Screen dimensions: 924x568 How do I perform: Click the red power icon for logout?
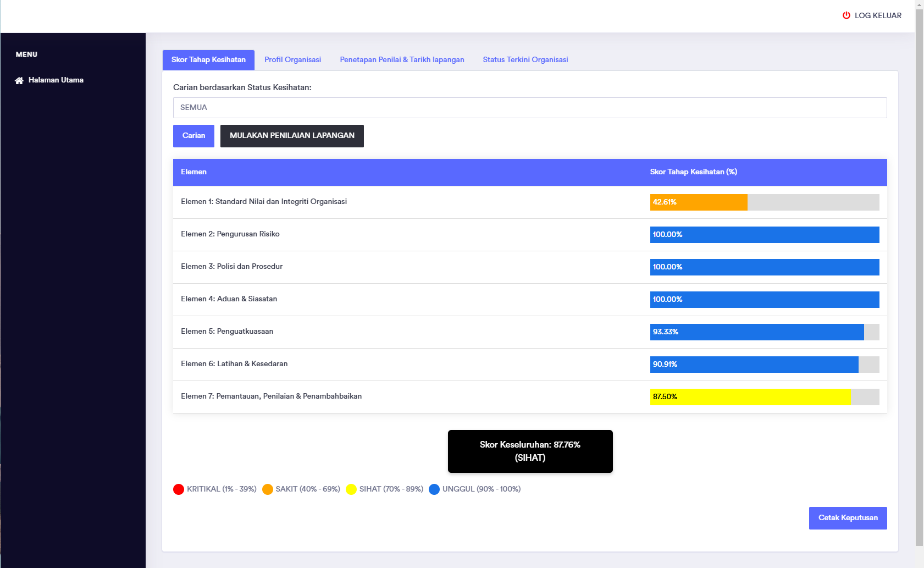[x=846, y=15]
